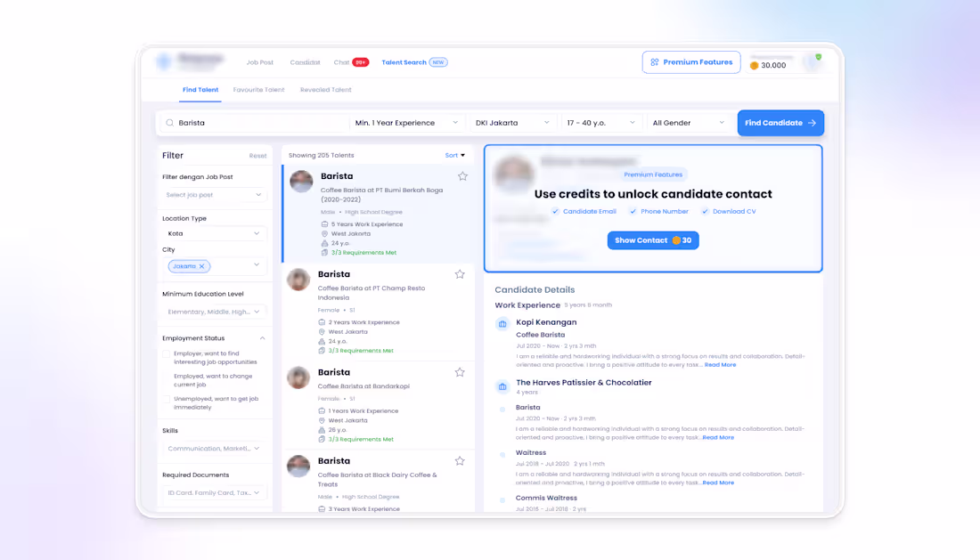
Task: Click the coin icon next to 30.000
Action: click(x=755, y=66)
